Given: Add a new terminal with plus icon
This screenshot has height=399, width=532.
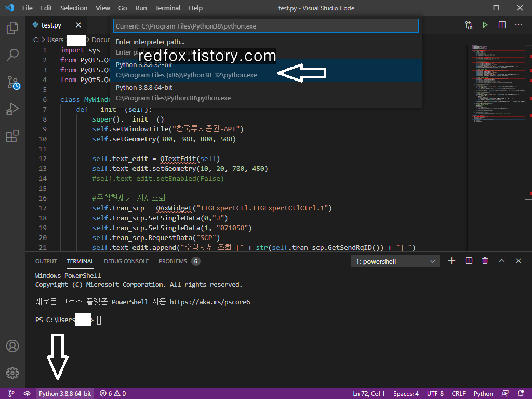Looking at the screenshot, I should [x=451, y=261].
